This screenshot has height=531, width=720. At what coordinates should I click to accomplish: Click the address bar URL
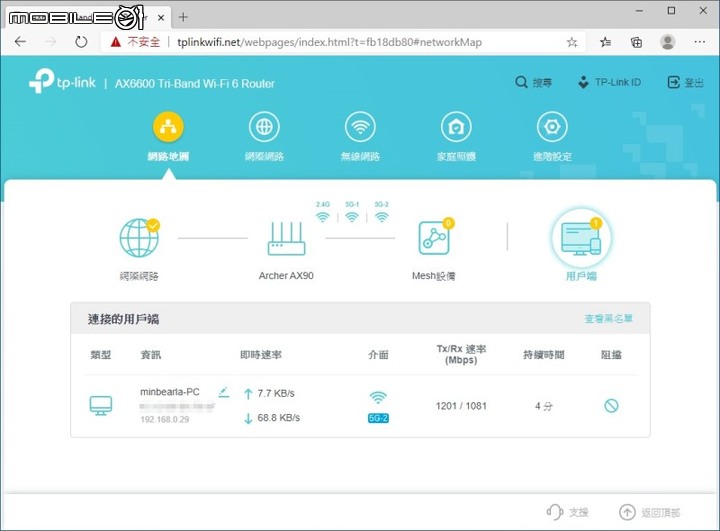click(329, 42)
